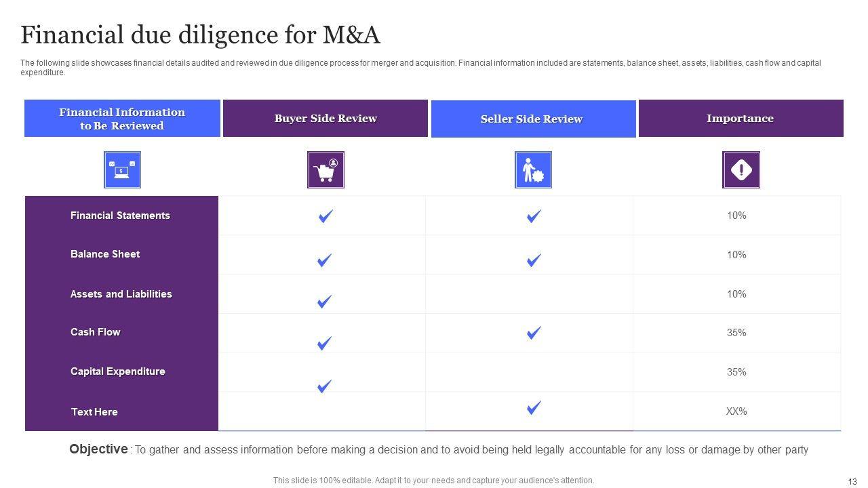Screen dimensions: 868x488
Task: Click Buyer checkmark for Financial Statements
Action: tap(325, 216)
